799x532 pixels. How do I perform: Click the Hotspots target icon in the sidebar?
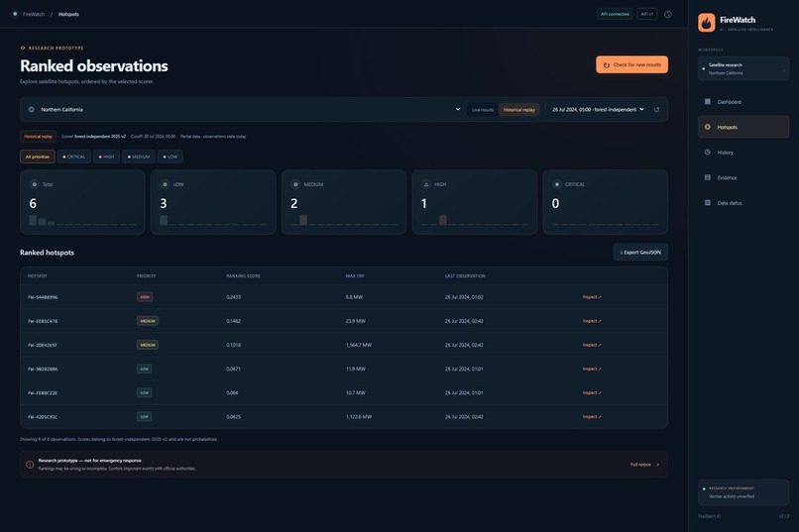coord(707,127)
